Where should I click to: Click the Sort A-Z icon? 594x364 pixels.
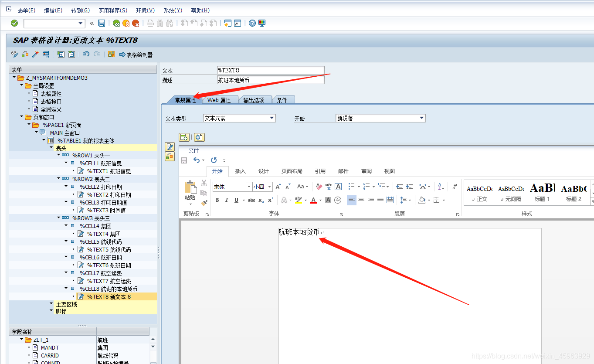(x=441, y=187)
